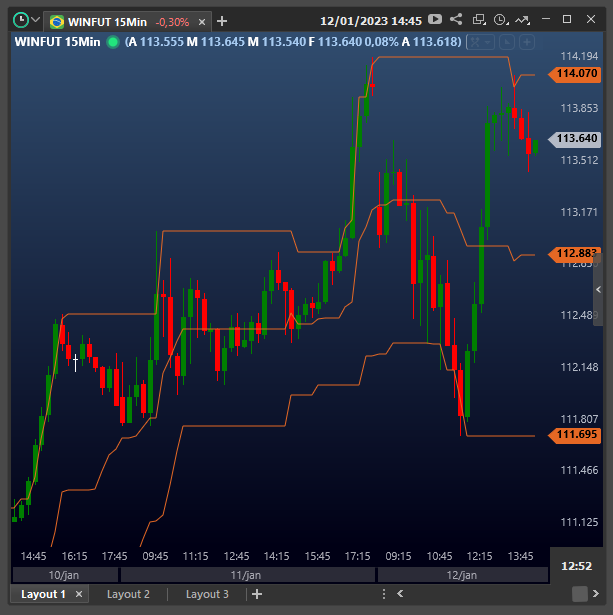Click the -0,30% change value in tab
The height and width of the screenshot is (615, 613).
coord(172,22)
